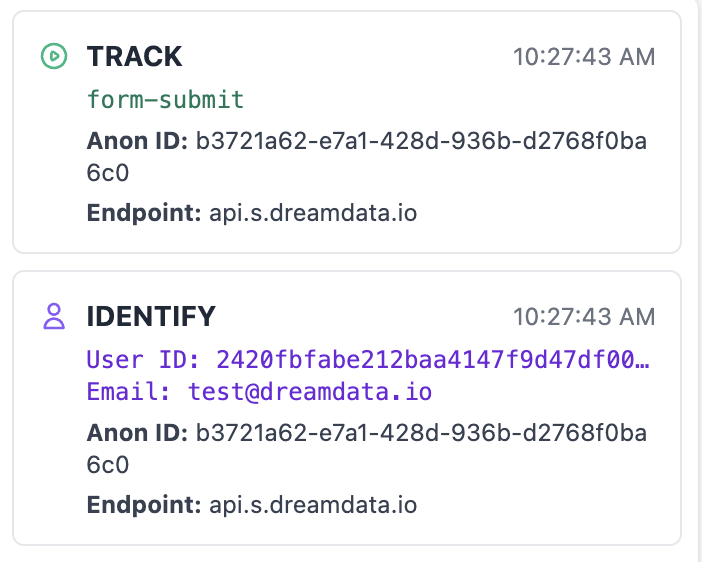Click the "User ID:" label text
Viewport: 702px width, 562px height.
click(146, 360)
